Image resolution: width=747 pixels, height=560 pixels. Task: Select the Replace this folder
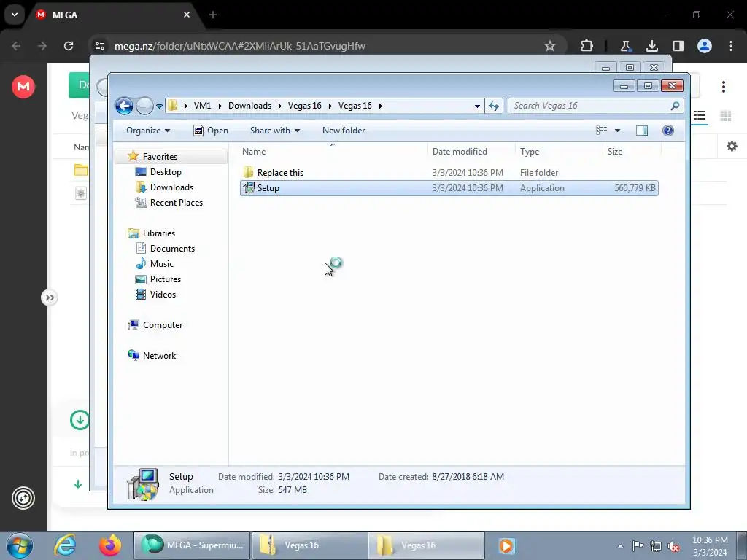coord(280,173)
